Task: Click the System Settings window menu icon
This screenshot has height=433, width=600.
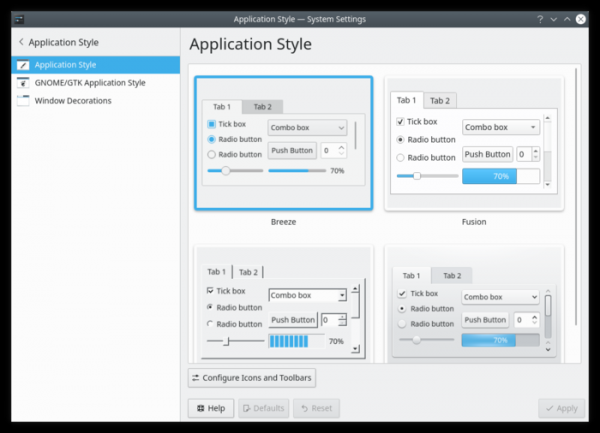Action: [21, 19]
